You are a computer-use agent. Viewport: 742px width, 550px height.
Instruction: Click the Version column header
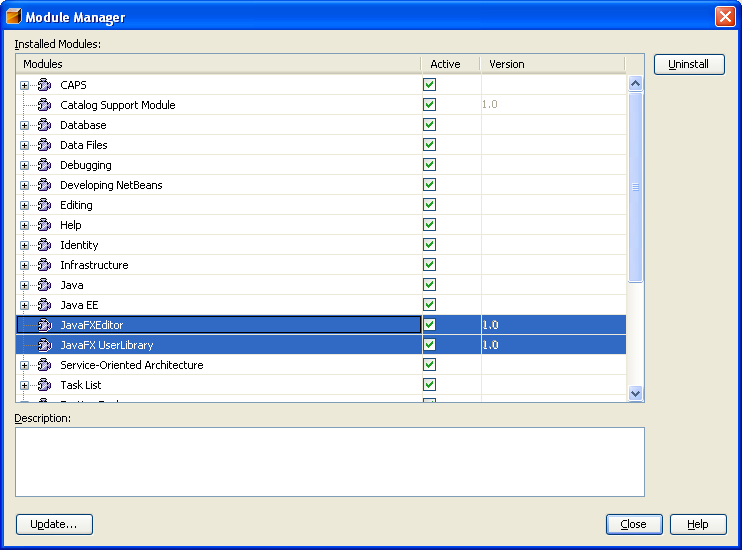(x=553, y=64)
